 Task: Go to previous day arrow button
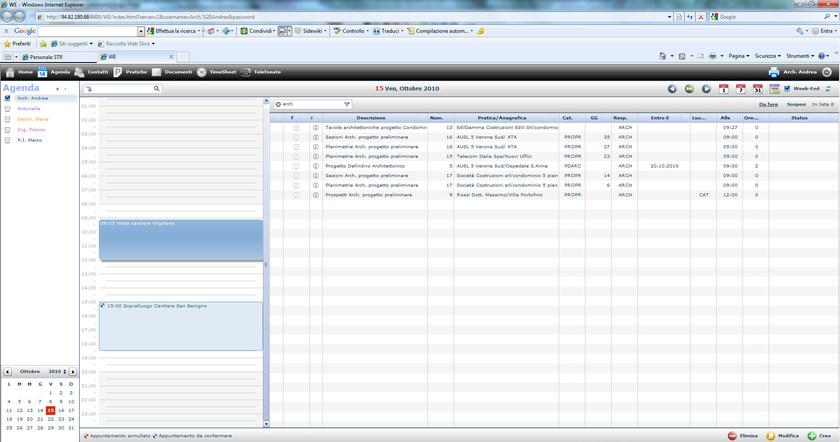coord(672,89)
